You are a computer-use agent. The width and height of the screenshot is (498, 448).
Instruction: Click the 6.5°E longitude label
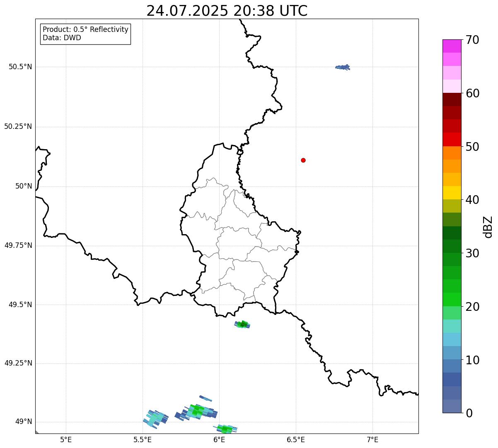click(x=296, y=439)
